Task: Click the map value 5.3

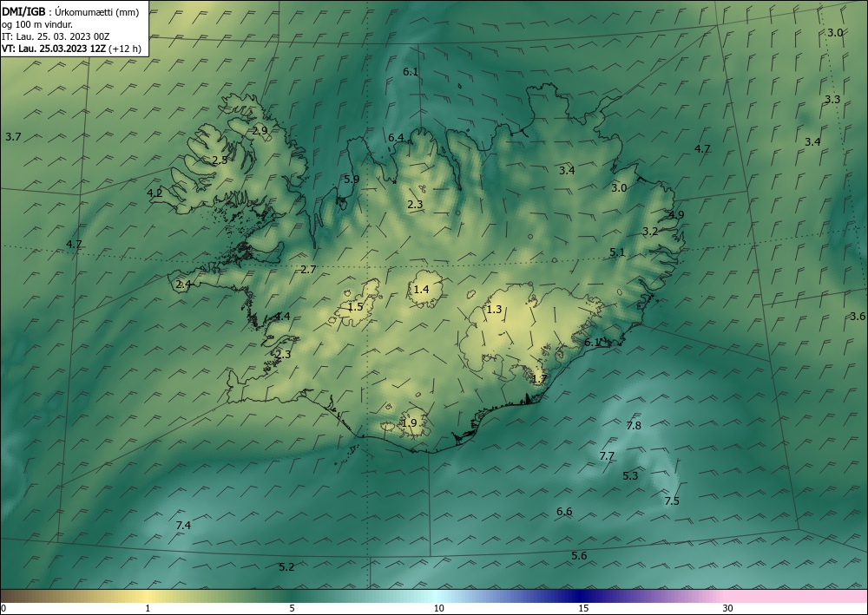Action: point(630,475)
